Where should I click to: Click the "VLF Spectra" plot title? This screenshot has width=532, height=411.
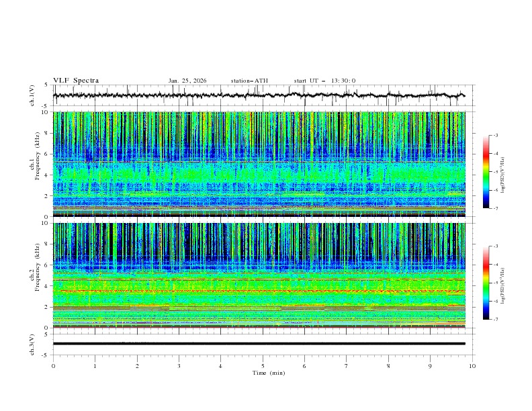click(x=76, y=81)
